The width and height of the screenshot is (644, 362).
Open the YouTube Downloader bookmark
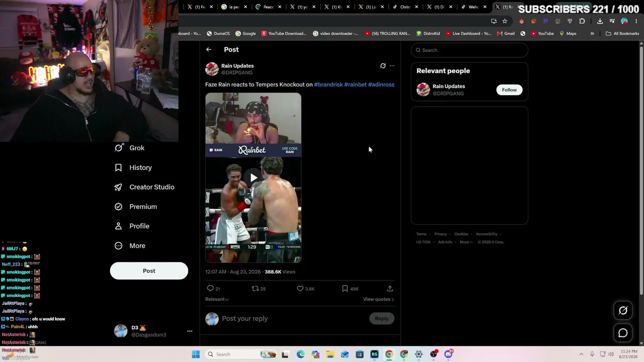[284, 34]
